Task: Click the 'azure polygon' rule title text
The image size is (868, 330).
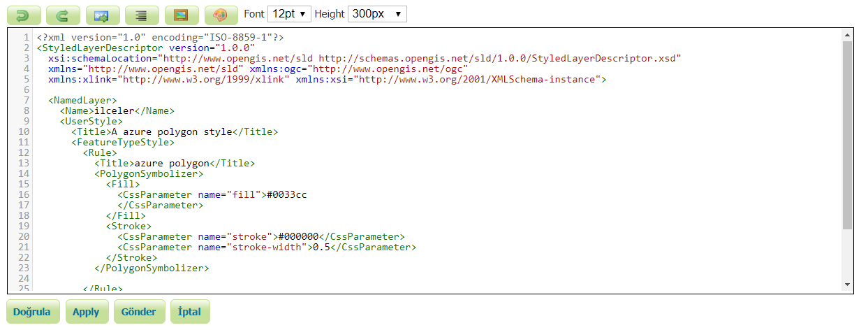Action: pyautogui.click(x=172, y=163)
